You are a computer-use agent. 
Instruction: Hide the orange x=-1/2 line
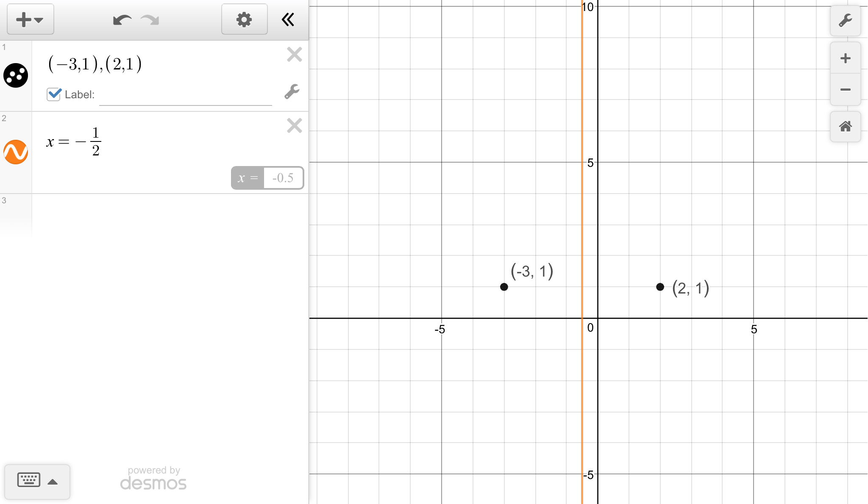click(16, 152)
